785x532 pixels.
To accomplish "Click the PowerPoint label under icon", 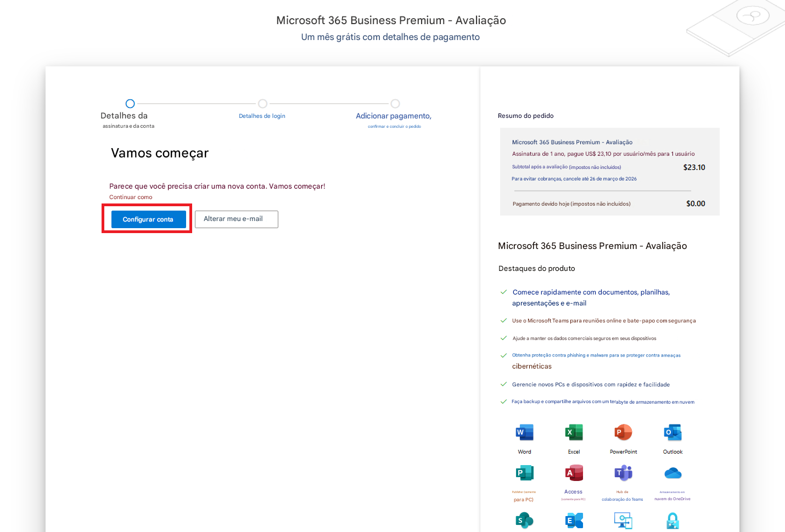I will coord(623,452).
